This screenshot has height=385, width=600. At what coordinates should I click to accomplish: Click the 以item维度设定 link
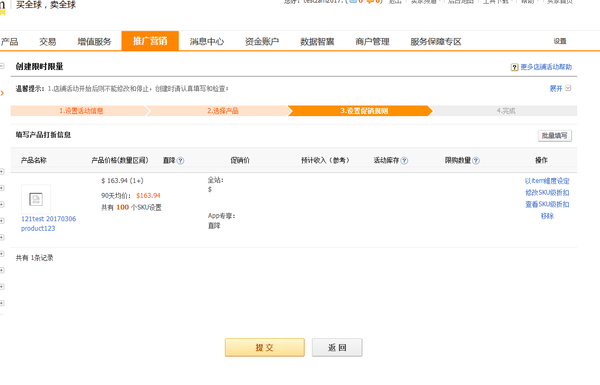(x=547, y=181)
